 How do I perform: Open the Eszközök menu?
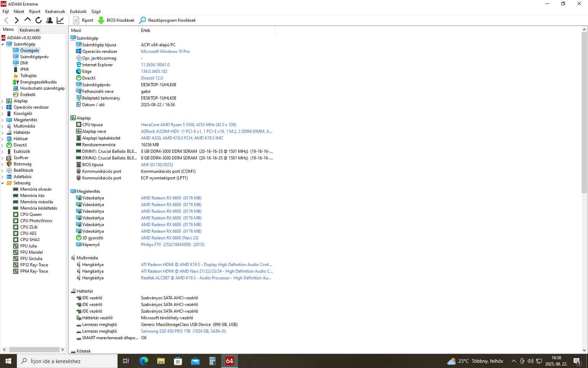point(78,12)
